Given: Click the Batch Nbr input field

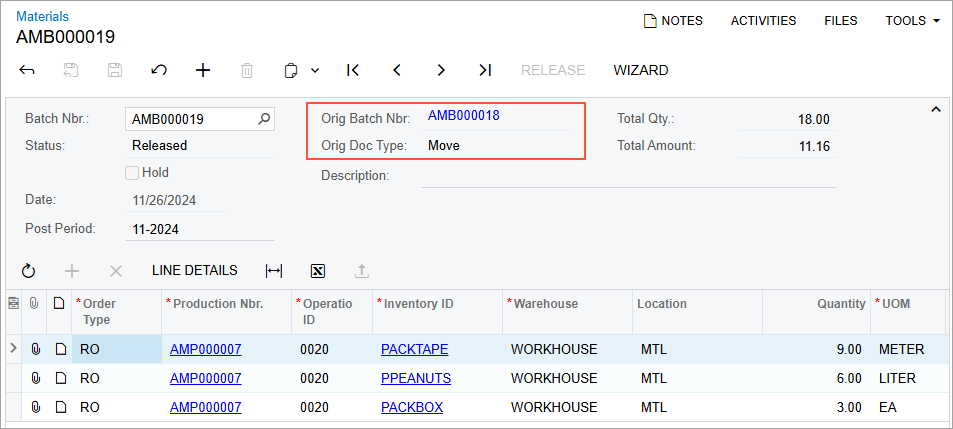Looking at the screenshot, I should point(190,119).
